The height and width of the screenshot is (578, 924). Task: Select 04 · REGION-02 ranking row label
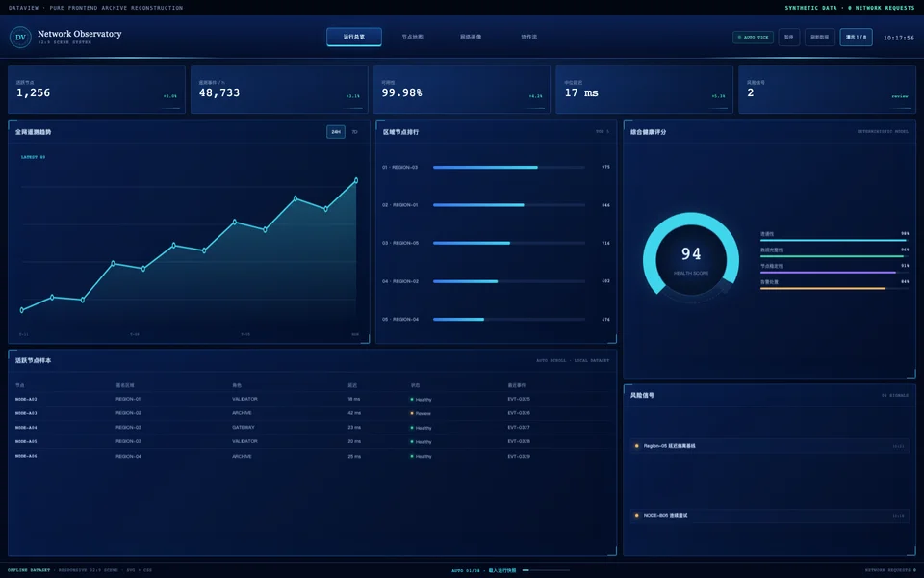400,281
